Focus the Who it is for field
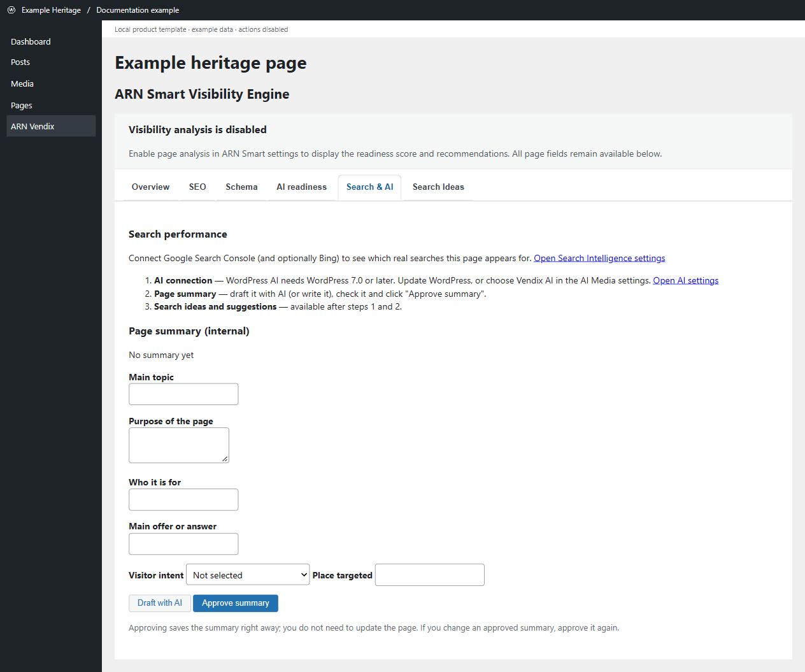The height and width of the screenshot is (672, 805). point(183,499)
